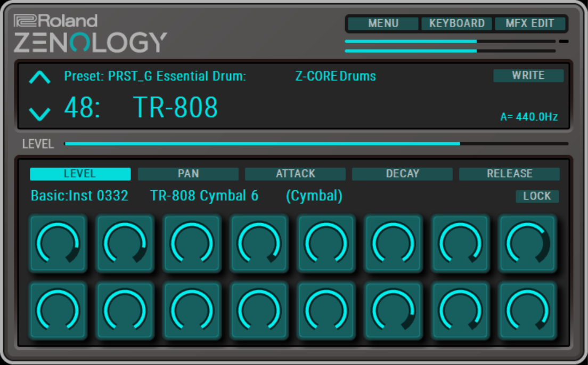The image size is (588, 365).
Task: Click the Basic:Inst 0332 label
Action: point(79,196)
